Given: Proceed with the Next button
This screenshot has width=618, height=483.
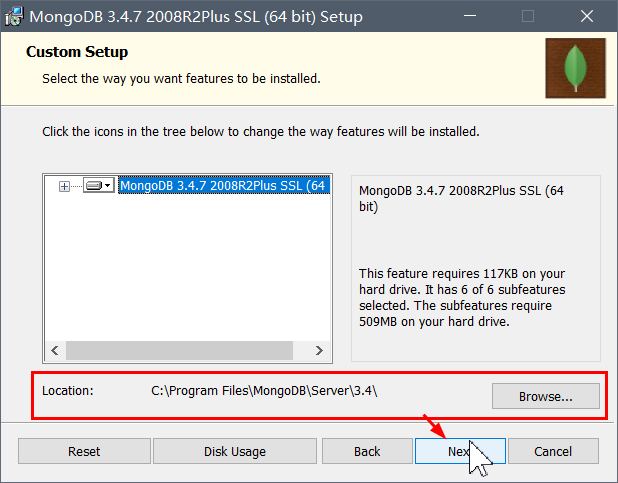Looking at the screenshot, I should click(x=460, y=451).
